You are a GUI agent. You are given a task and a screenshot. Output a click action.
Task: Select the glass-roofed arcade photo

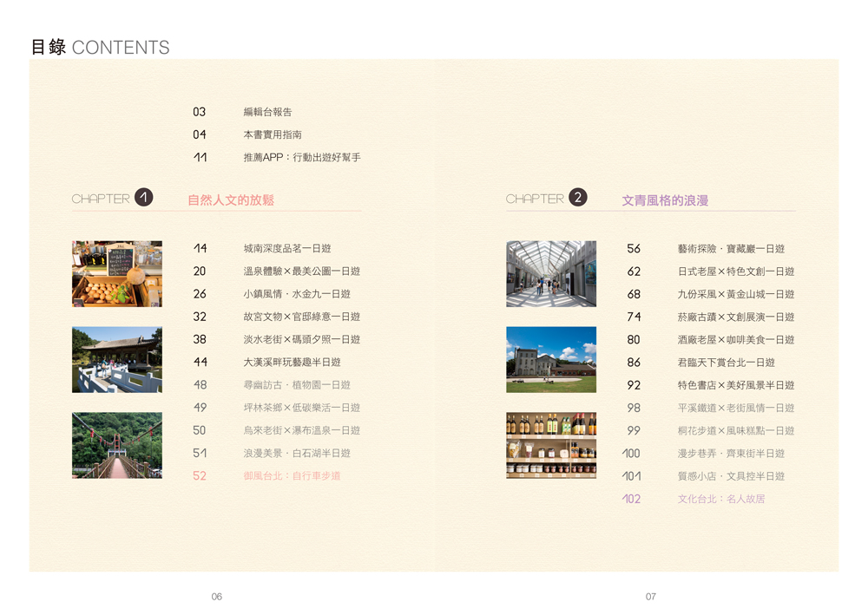tap(551, 274)
